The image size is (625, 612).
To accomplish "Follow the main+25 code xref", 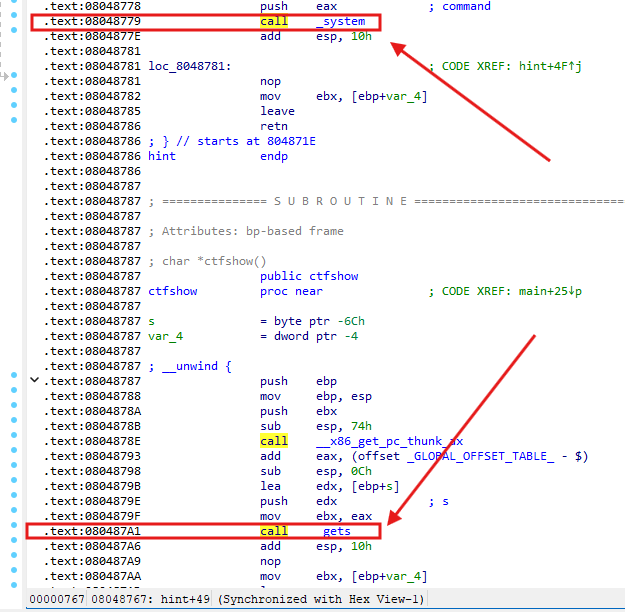I will [x=550, y=291].
